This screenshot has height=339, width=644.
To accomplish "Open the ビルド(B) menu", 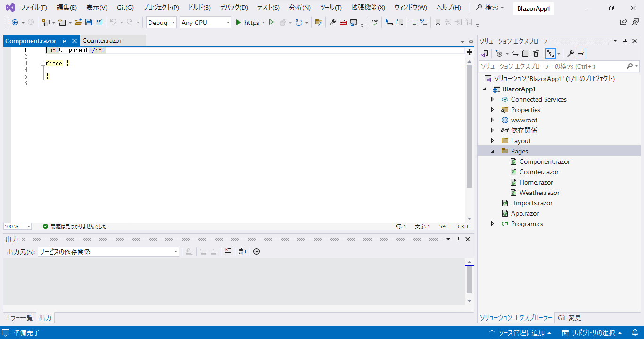I will (x=199, y=8).
